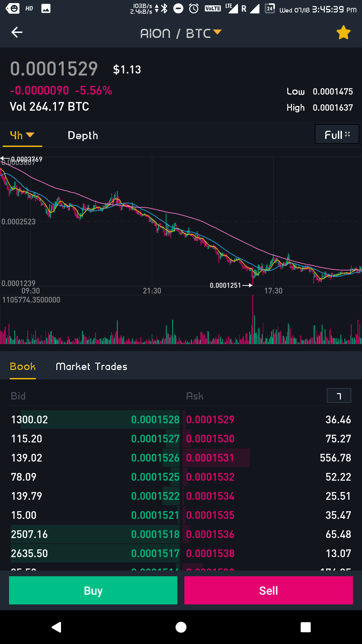Tap the 0.0001251 low marker on chart
The image size is (362, 644).
click(231, 285)
